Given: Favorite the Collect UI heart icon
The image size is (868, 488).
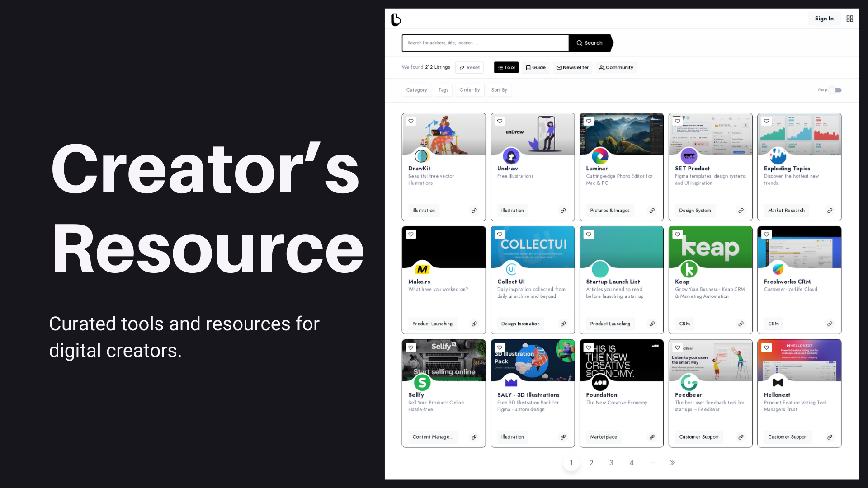Looking at the screenshot, I should pyautogui.click(x=500, y=234).
